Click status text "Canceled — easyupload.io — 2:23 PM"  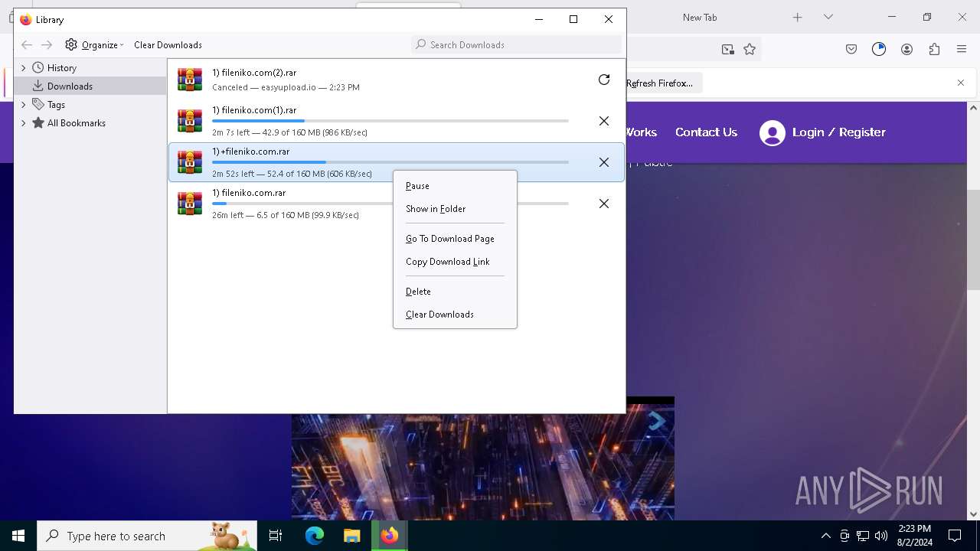pyautogui.click(x=286, y=87)
